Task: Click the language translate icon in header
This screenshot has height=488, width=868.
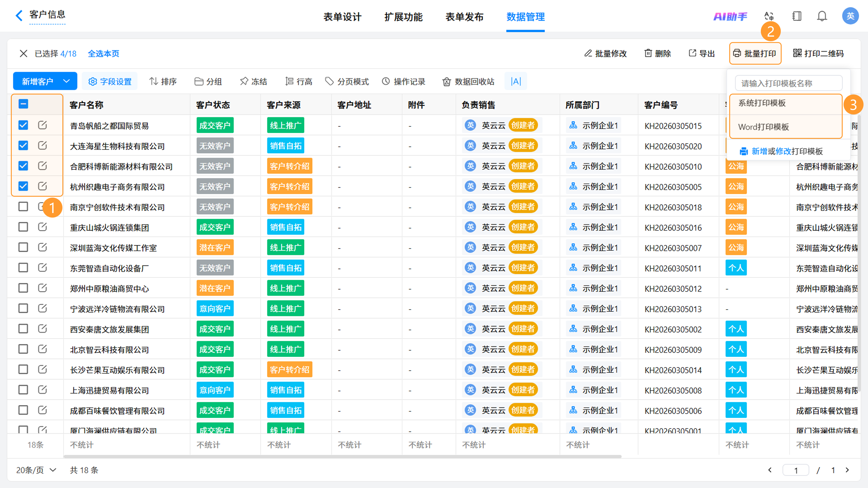Action: 769,16
